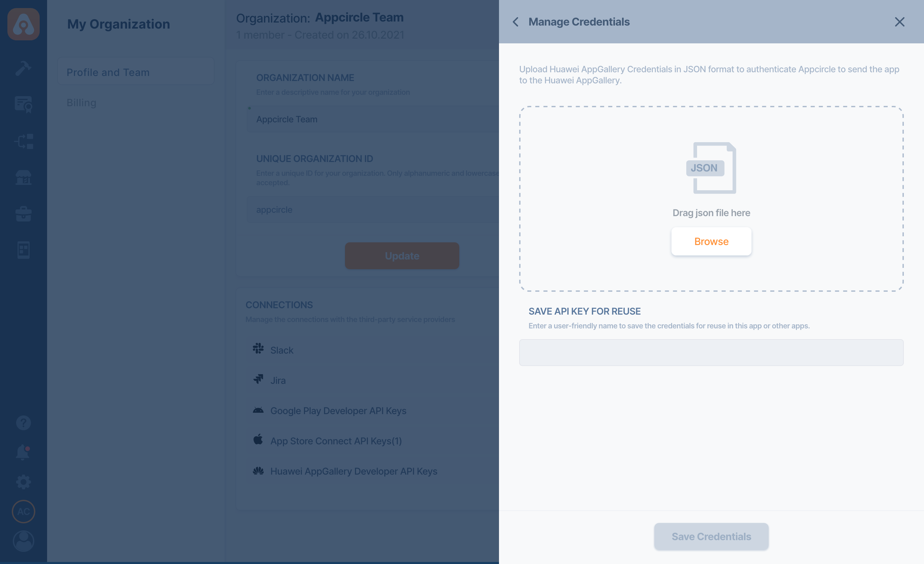This screenshot has height=564, width=924.
Task: Click the Huawei AppGallery Developer API Keys icon
Action: click(259, 470)
